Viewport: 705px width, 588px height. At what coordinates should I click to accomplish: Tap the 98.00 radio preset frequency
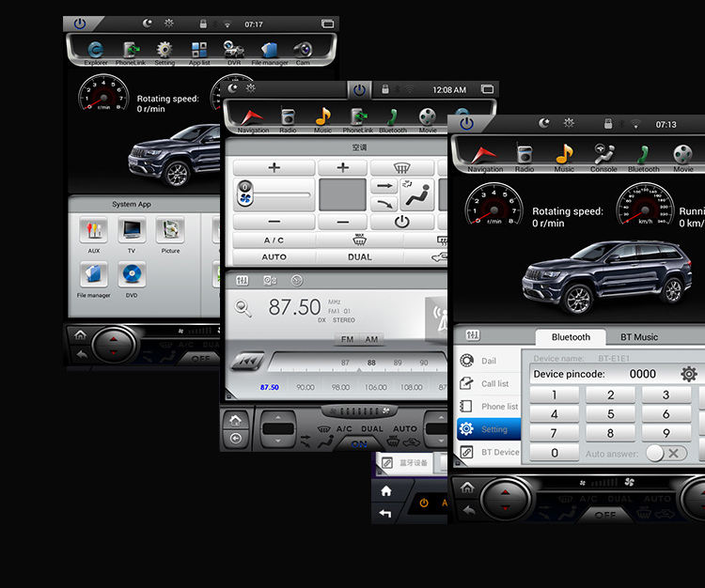point(340,387)
